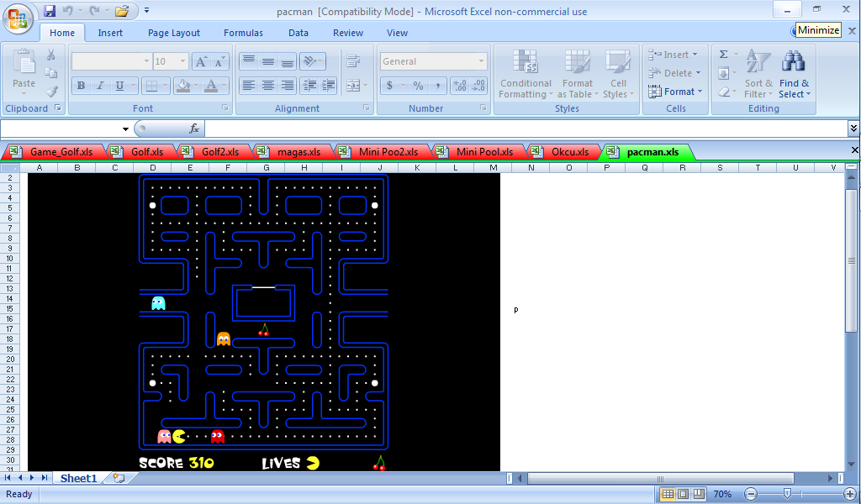Screen dimensions: 861x504
Task: Click the AutoSum sigma icon
Action: 724,55
